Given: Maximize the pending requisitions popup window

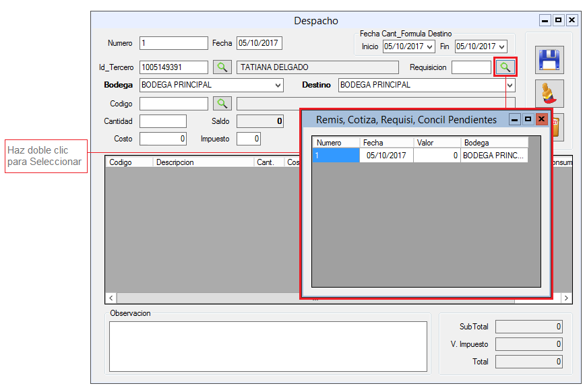Looking at the screenshot, I should coord(528,119).
